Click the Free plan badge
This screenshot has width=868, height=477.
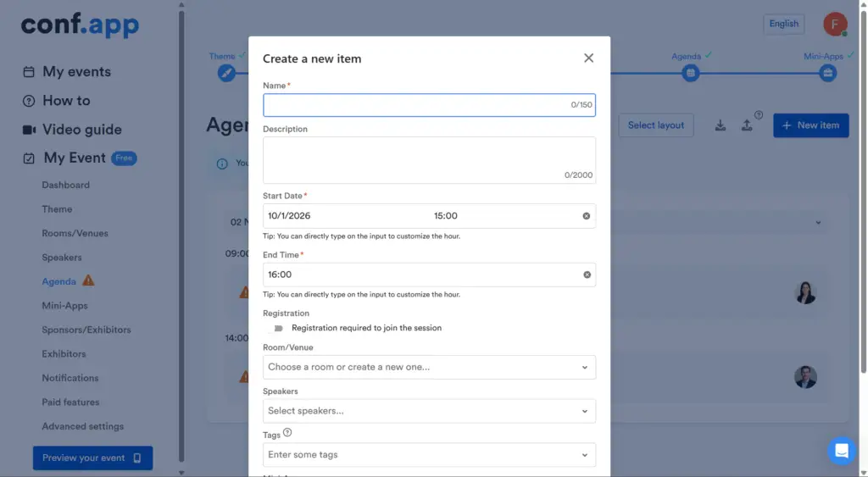point(124,158)
